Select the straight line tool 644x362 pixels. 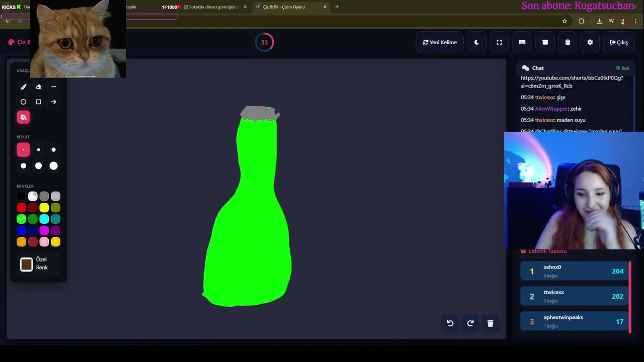click(x=53, y=87)
